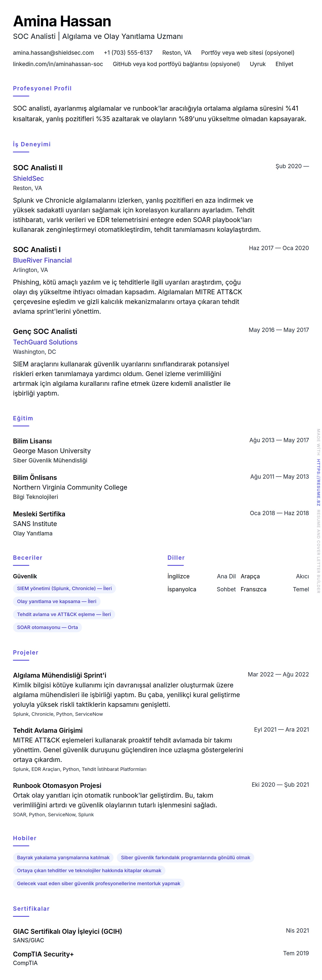Open the BlueRiver Financial company link
Image resolution: width=322 pixels, height=980 pixels.
coord(42,260)
